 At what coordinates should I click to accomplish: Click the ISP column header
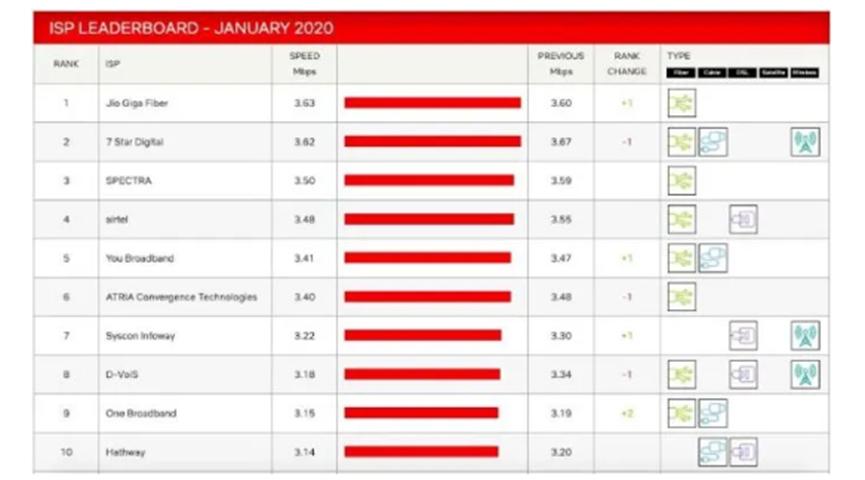click(113, 64)
